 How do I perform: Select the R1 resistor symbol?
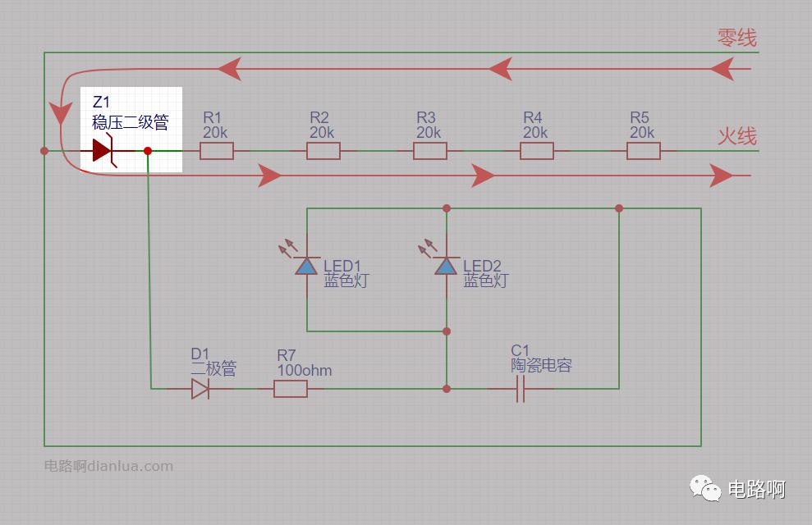(x=217, y=151)
